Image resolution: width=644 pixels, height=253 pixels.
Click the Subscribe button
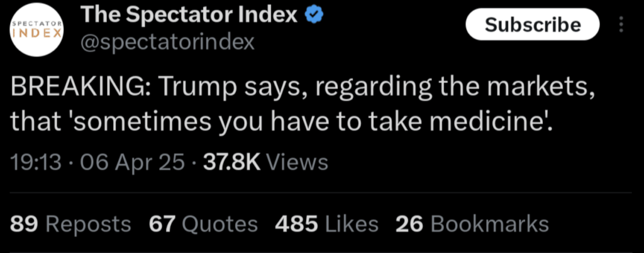point(533,24)
